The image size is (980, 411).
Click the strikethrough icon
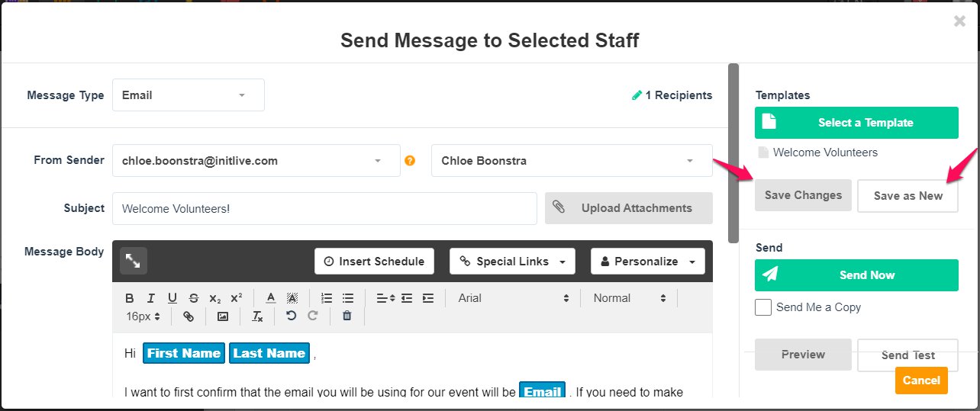(x=194, y=298)
